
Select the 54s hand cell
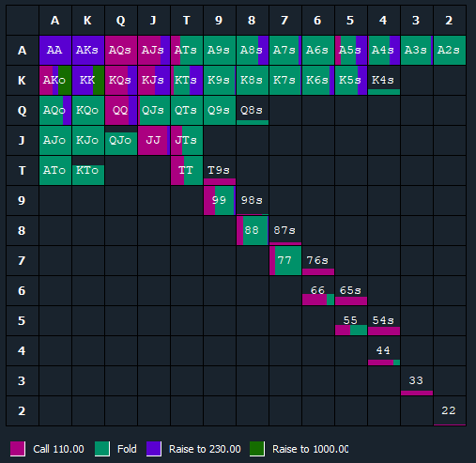[384, 320]
